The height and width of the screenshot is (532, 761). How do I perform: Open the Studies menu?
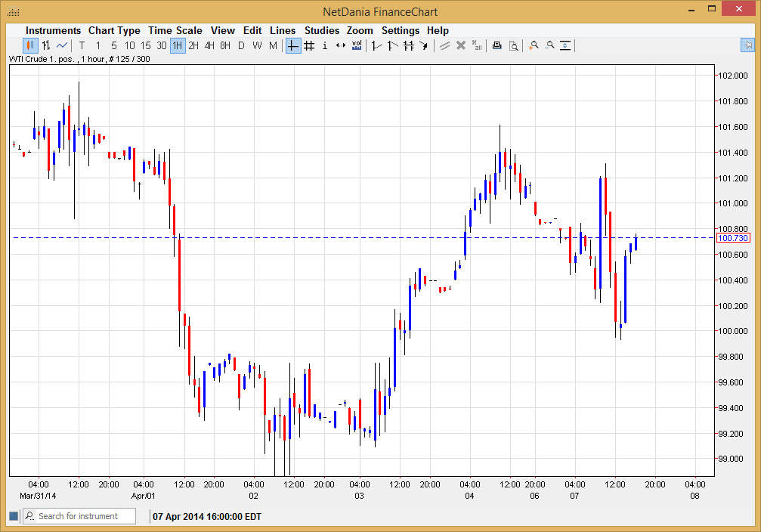(322, 30)
